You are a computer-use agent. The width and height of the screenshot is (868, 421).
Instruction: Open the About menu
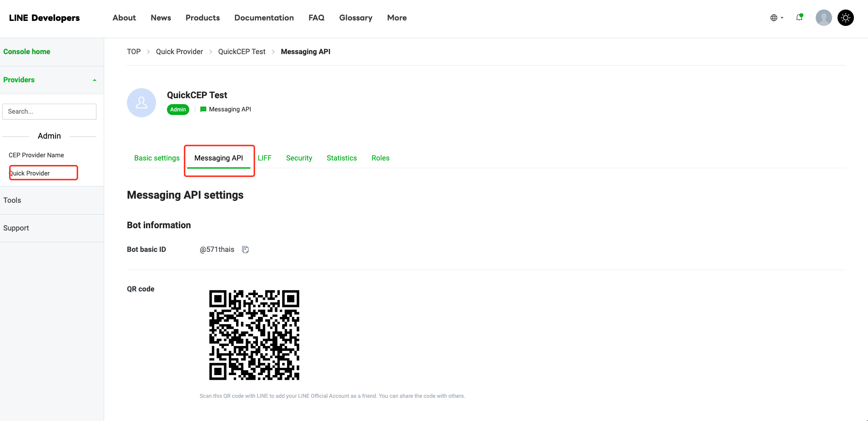click(x=124, y=18)
